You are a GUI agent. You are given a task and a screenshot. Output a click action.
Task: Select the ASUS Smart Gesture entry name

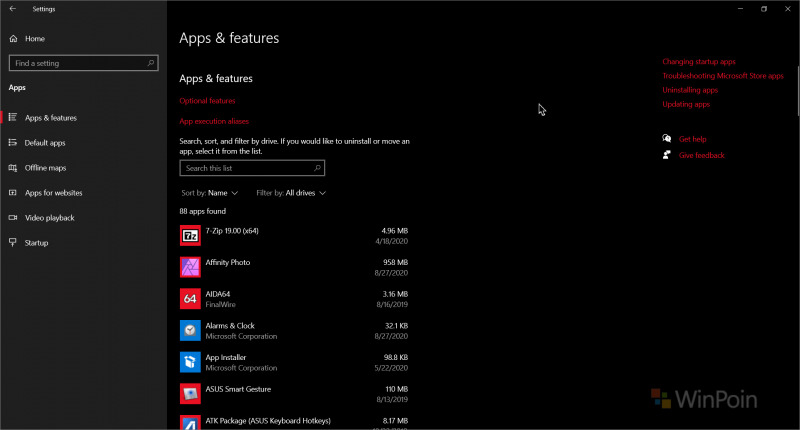(238, 389)
